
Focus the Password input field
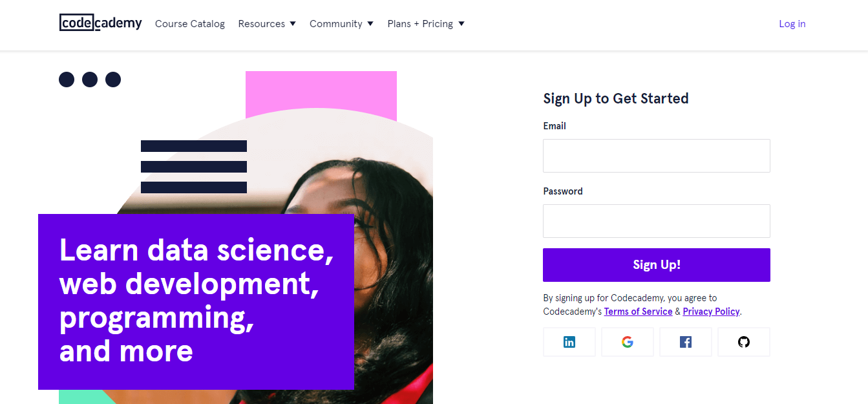tap(656, 221)
